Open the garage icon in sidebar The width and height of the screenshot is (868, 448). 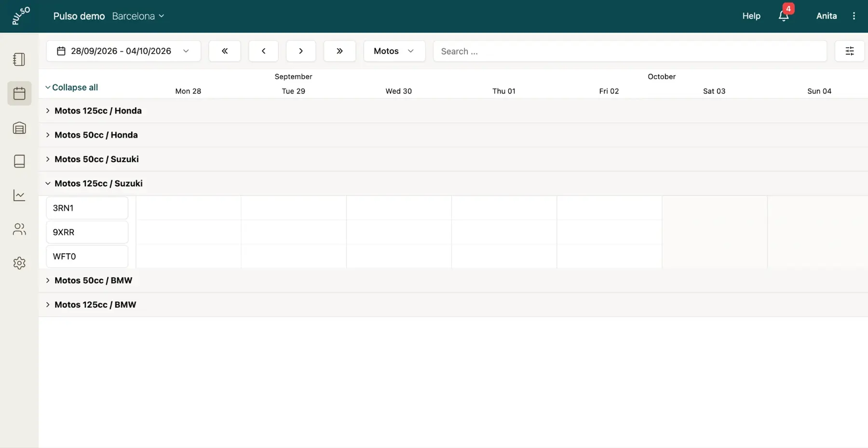tap(19, 127)
